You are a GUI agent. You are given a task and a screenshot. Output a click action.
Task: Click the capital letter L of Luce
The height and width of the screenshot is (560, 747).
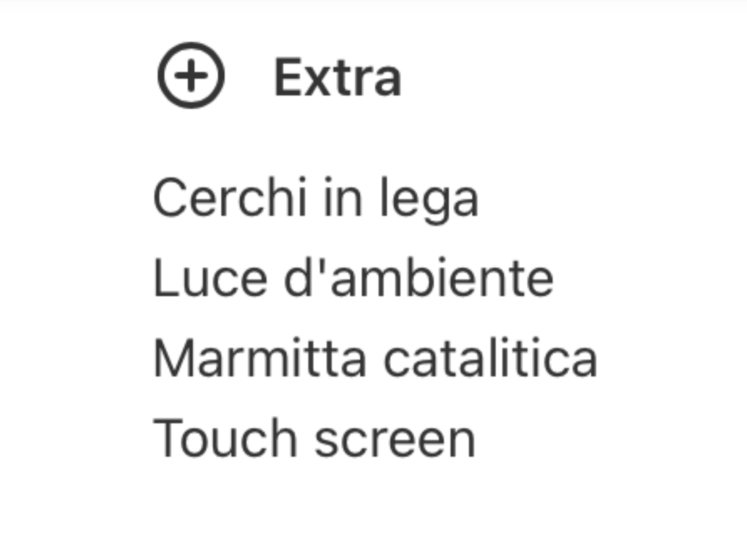[x=163, y=279]
